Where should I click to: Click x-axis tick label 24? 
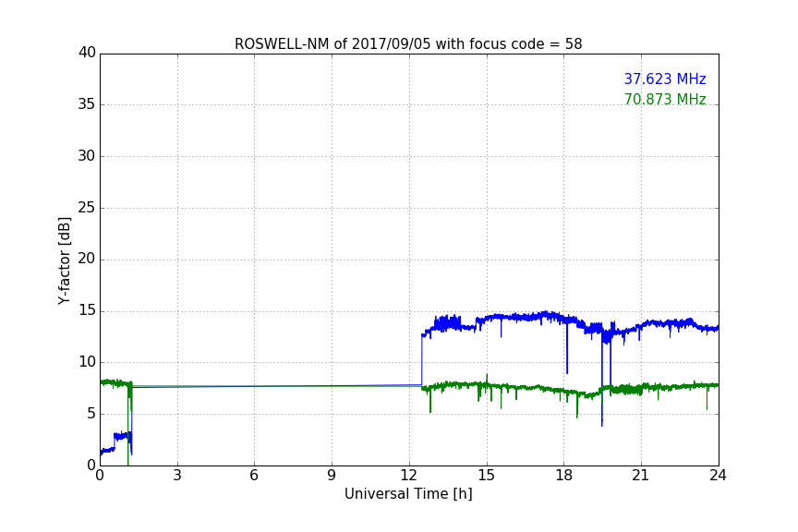718,476
